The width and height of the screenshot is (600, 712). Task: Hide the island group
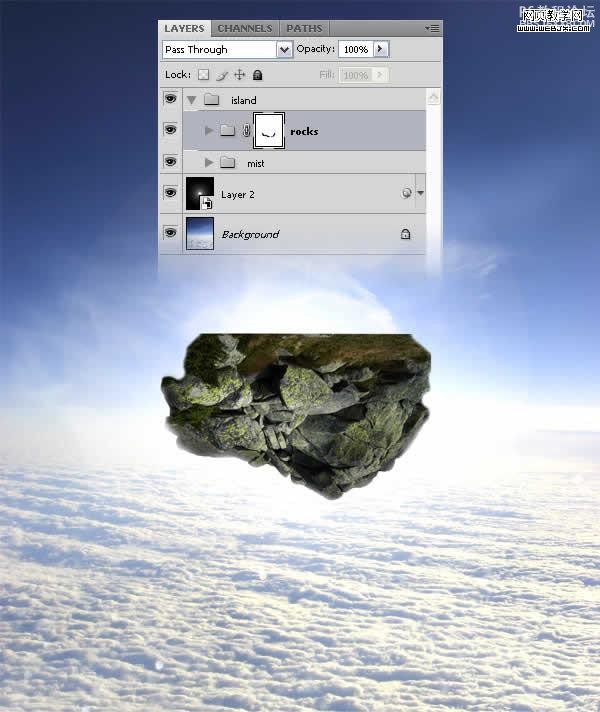pos(170,99)
